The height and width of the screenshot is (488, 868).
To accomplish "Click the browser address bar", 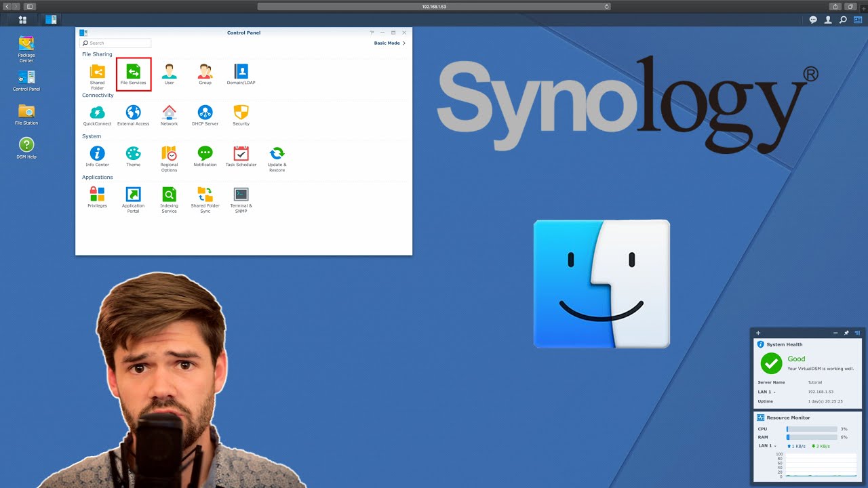I will 434,6.
